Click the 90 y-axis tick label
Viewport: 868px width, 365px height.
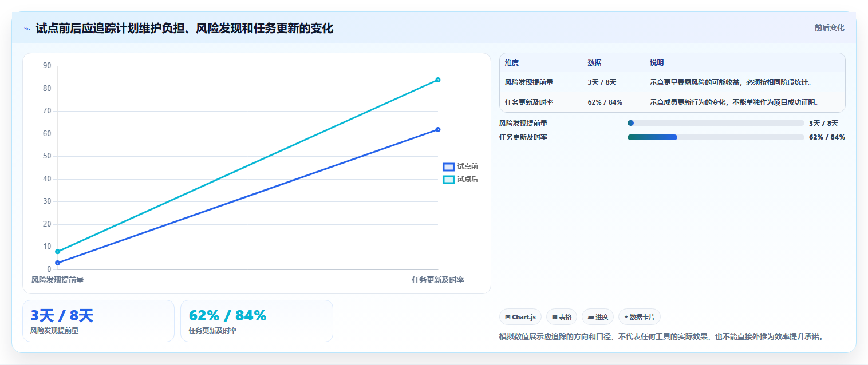tap(47, 66)
